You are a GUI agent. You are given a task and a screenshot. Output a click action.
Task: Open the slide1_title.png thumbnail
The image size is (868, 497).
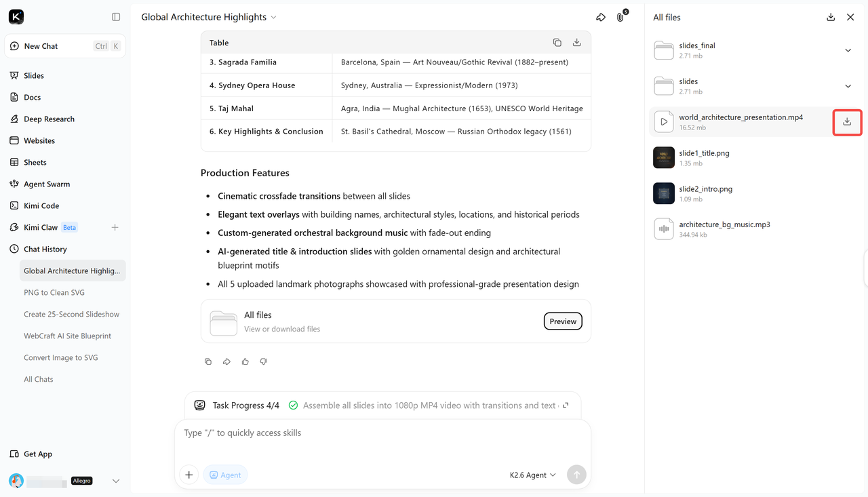point(664,158)
